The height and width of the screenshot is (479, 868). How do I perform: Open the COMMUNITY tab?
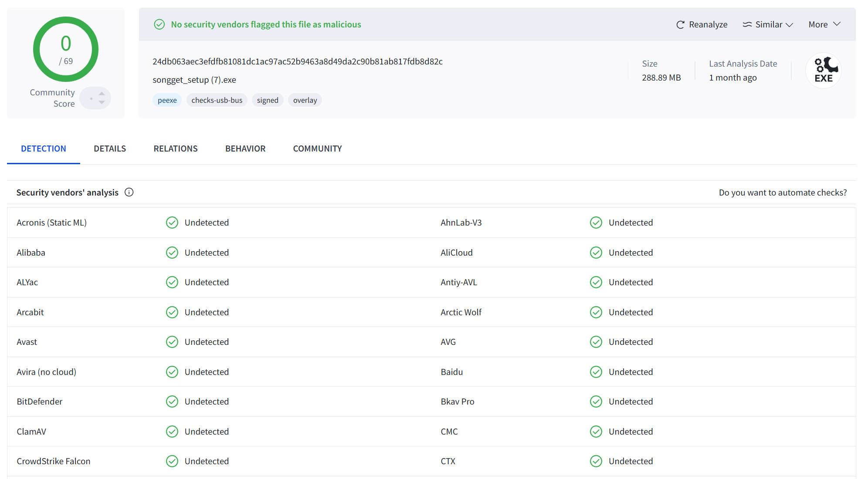click(317, 148)
